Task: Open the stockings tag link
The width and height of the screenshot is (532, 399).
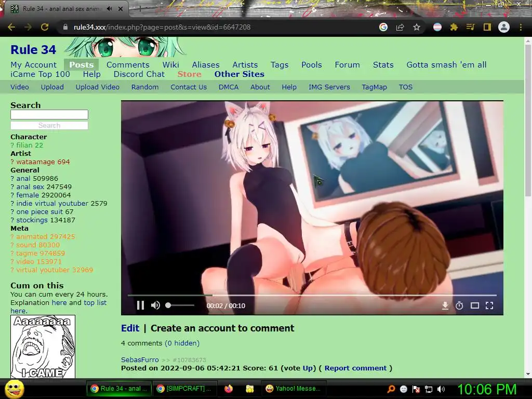Action: [32, 220]
